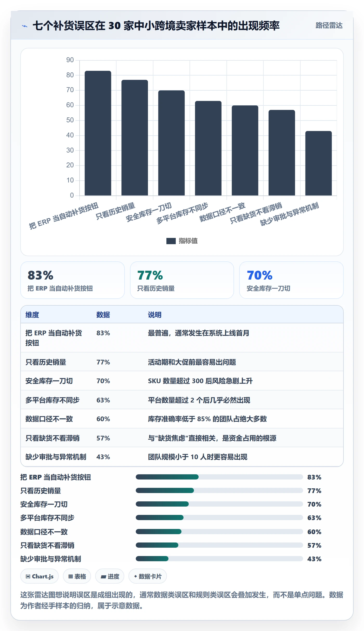Image resolution: width=364 pixels, height=631 pixels.
Task: Select table cell 最普遍，通常发生在系统上线首月
Action: (x=199, y=333)
